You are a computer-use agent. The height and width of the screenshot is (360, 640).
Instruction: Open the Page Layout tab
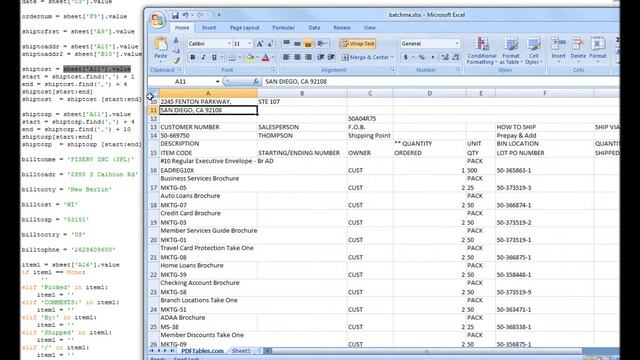[244, 28]
